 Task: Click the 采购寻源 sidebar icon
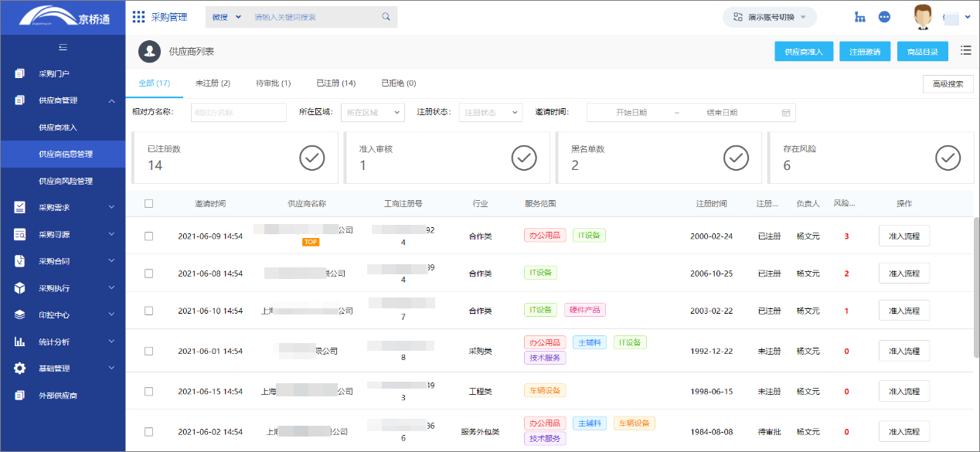tap(20, 234)
